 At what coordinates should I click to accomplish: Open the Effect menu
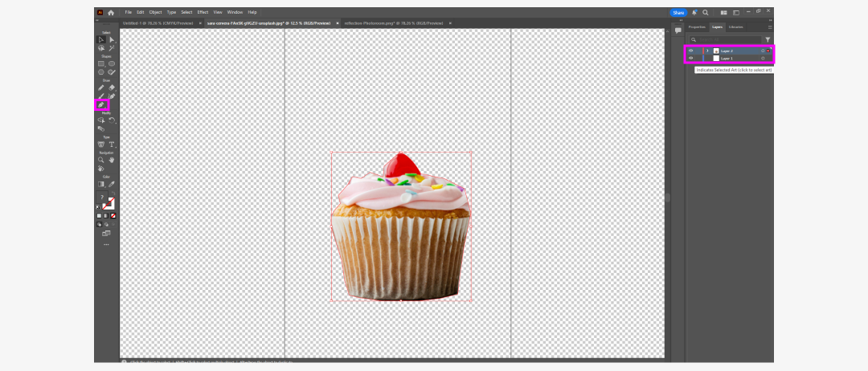[203, 13]
